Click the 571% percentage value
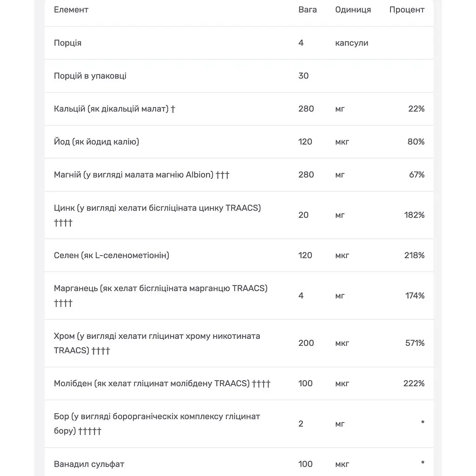 coord(415,343)
